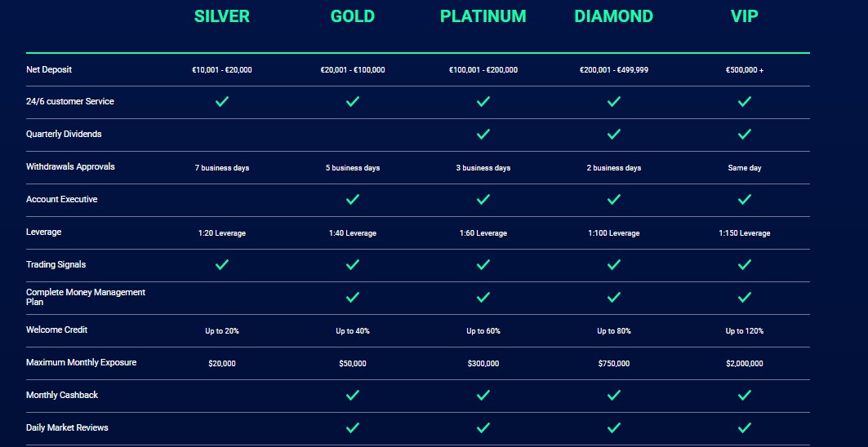This screenshot has height=447, width=868.
Task: Click the Net Deposit row label
Action: point(49,69)
